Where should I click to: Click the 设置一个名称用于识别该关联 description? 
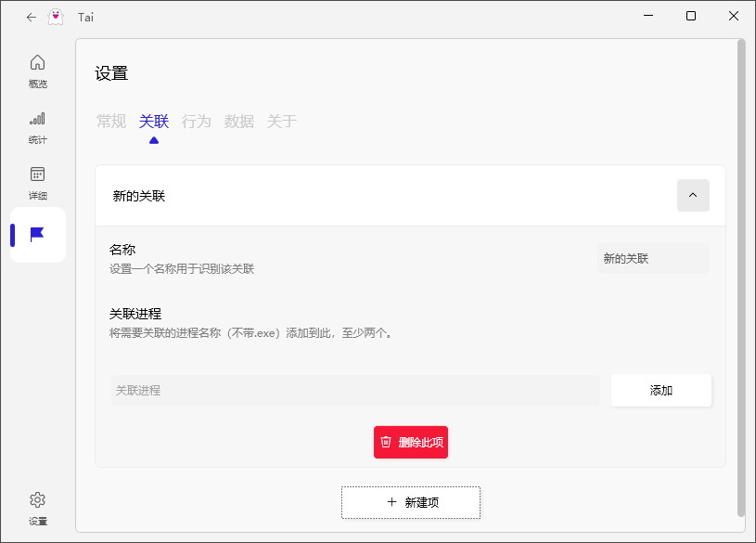tap(182, 269)
